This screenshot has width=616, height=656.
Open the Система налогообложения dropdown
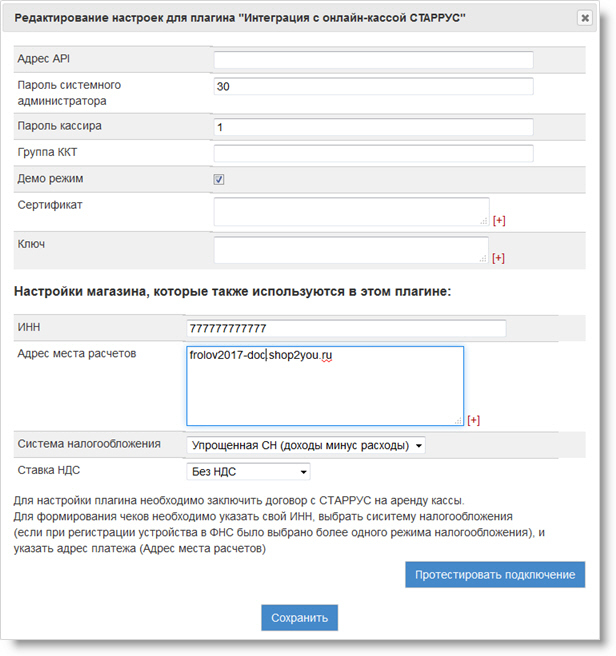pyautogui.click(x=305, y=446)
